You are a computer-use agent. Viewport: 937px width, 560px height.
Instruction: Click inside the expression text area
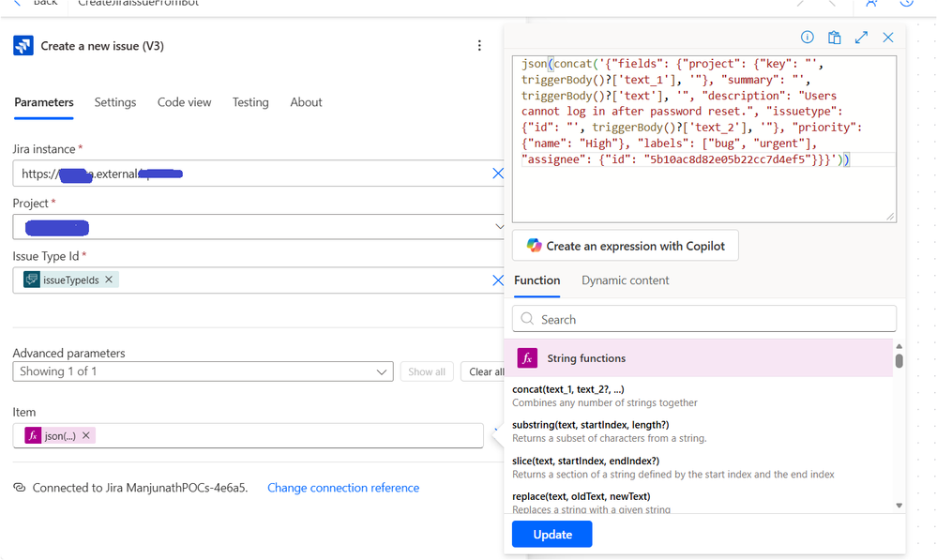pos(704,139)
